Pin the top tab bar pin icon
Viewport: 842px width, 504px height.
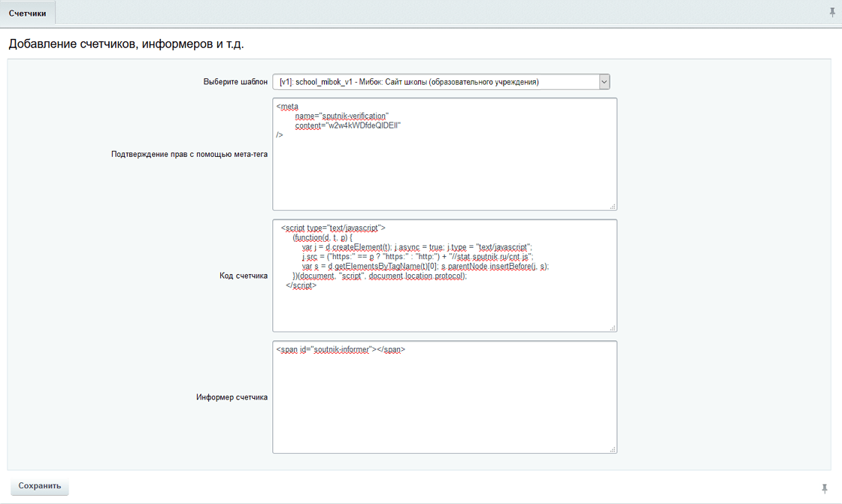point(831,13)
